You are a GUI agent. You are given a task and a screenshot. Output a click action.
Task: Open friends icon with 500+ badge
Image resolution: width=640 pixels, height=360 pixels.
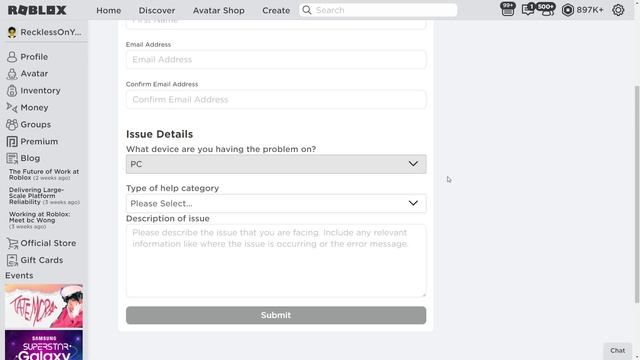pyautogui.click(x=547, y=10)
